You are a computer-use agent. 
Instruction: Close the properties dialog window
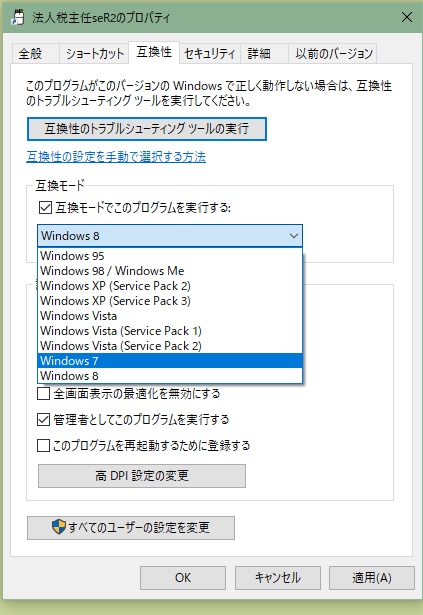pyautogui.click(x=407, y=17)
